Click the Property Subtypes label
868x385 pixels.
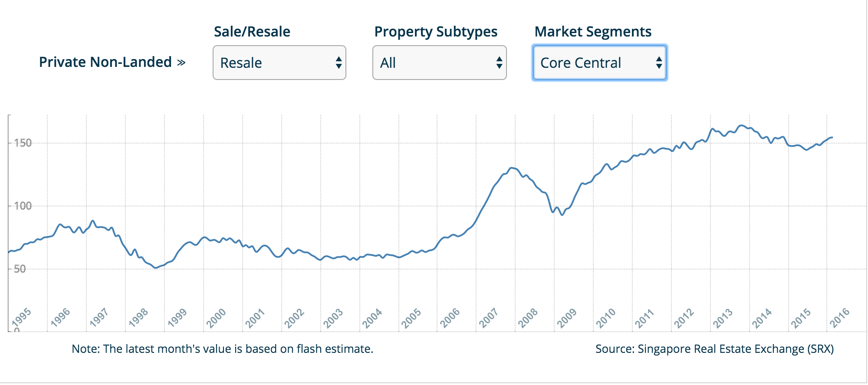(x=436, y=32)
